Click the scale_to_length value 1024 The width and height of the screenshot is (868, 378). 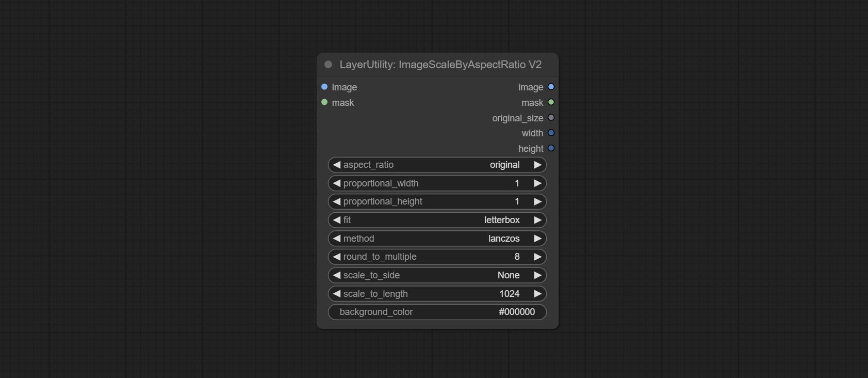[x=509, y=294]
